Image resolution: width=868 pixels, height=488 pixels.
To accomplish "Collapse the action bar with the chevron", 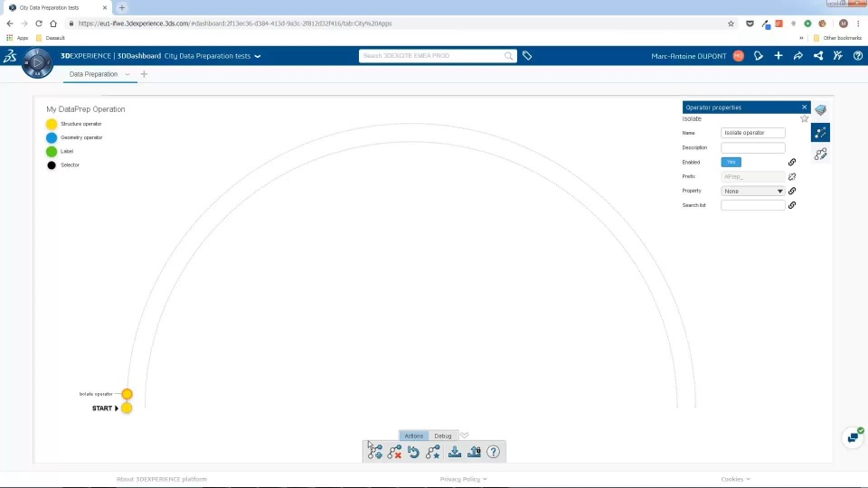I will click(x=465, y=436).
